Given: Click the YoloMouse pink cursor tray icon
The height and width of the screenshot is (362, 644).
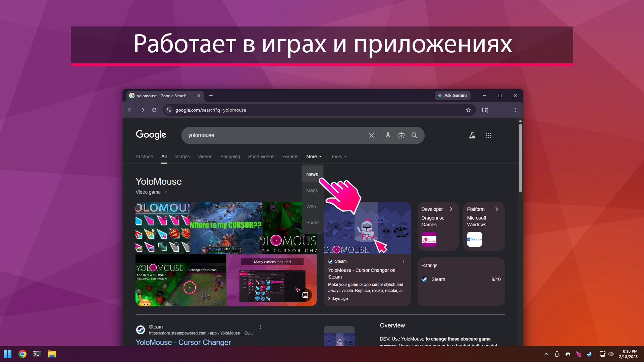Looking at the screenshot, I should tap(579, 354).
